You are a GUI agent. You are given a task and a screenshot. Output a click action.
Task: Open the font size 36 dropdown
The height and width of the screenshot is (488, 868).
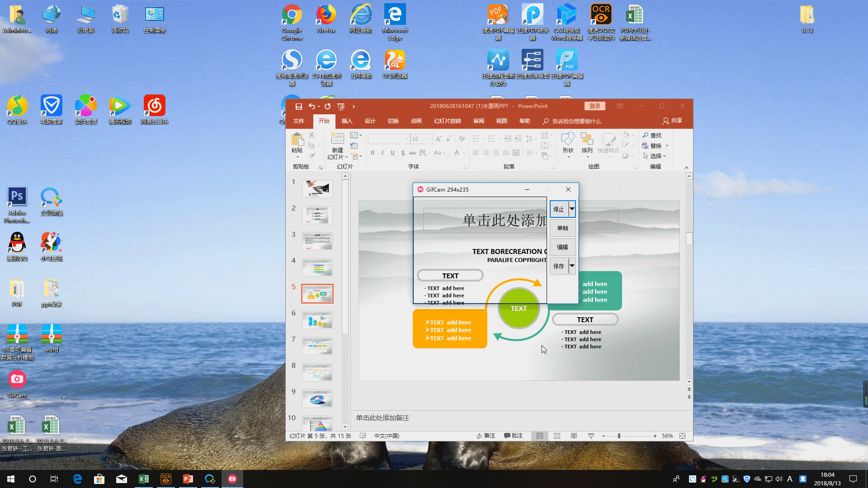(429, 139)
